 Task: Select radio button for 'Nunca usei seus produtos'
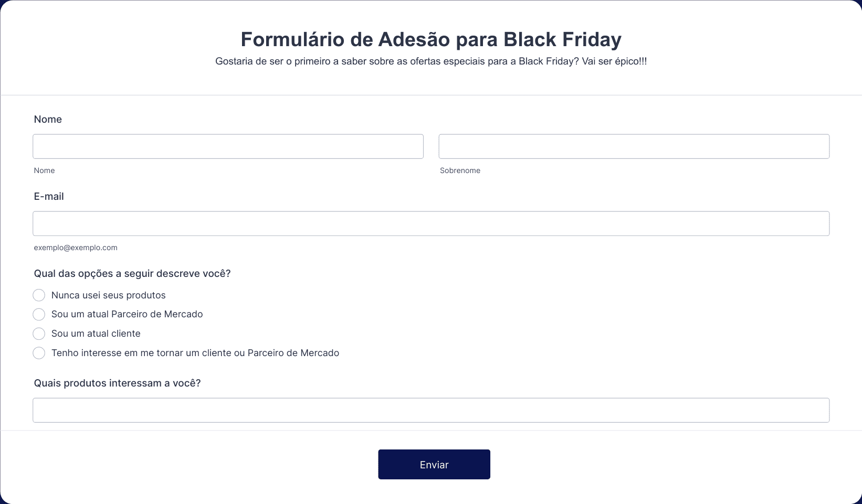click(x=39, y=295)
